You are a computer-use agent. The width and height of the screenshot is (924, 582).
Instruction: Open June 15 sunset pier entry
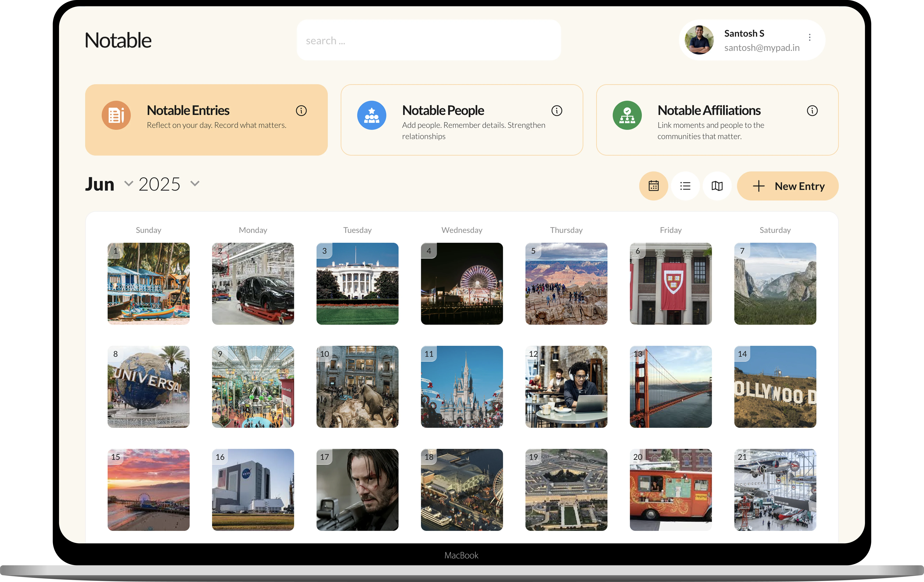(x=149, y=490)
